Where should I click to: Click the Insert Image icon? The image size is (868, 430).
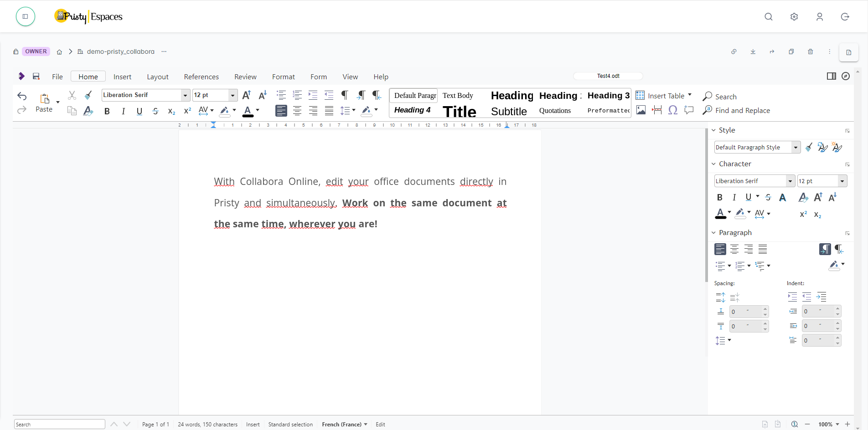pos(641,110)
